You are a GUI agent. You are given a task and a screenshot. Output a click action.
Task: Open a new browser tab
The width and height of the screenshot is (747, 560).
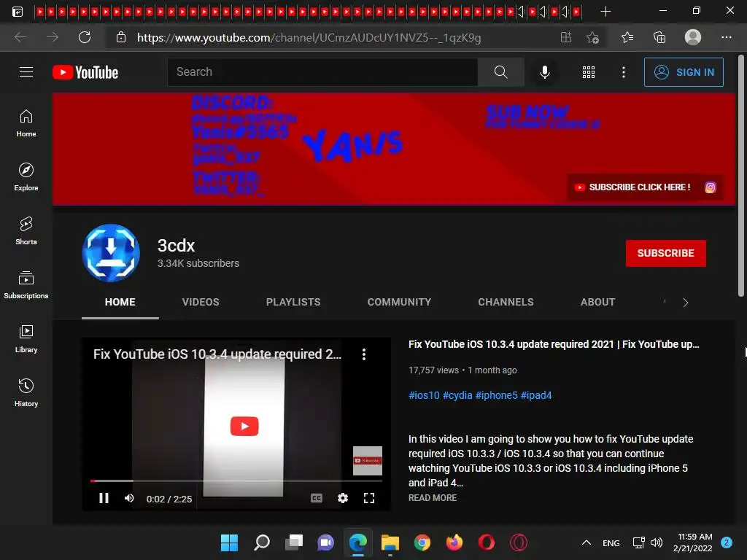[x=605, y=12]
